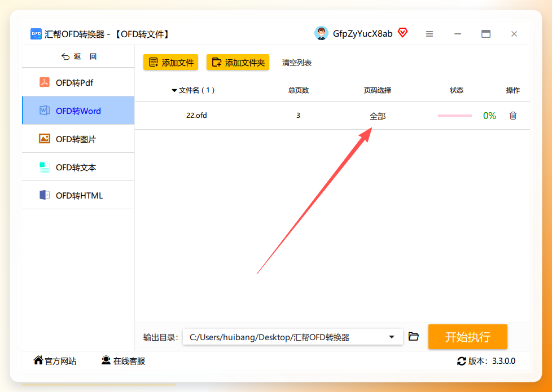The height and width of the screenshot is (392, 552).
Task: Minimize the converter window
Action: pyautogui.click(x=458, y=34)
